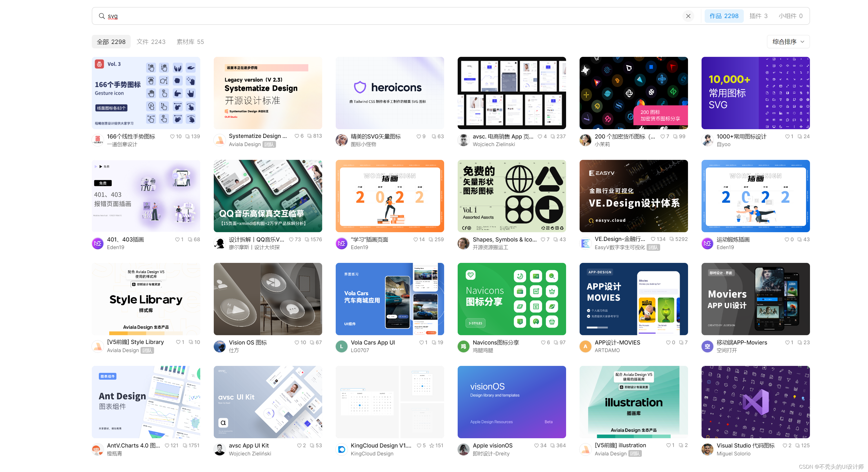Click star icon on KingCloud Design card
This screenshot has height=472, width=868.
[431, 446]
